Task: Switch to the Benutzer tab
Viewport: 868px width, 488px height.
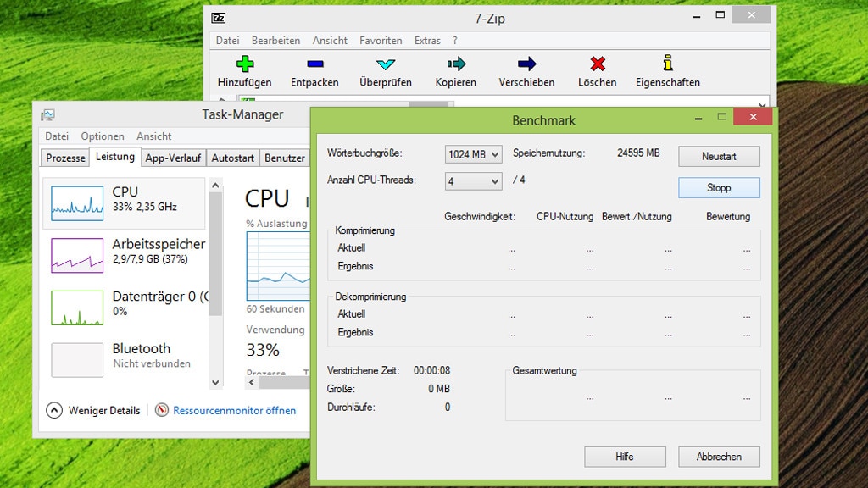Action: (x=285, y=158)
